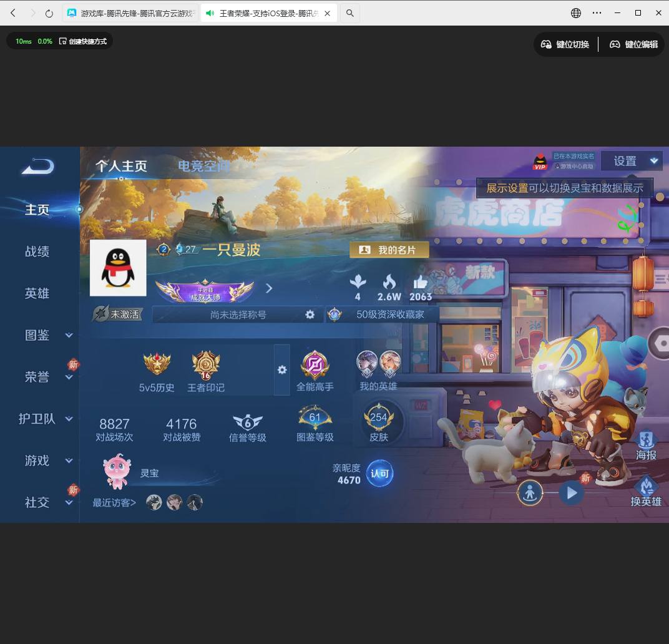669x644 pixels.
Task: Expand the 游戏 sidebar section
Action: 37,461
